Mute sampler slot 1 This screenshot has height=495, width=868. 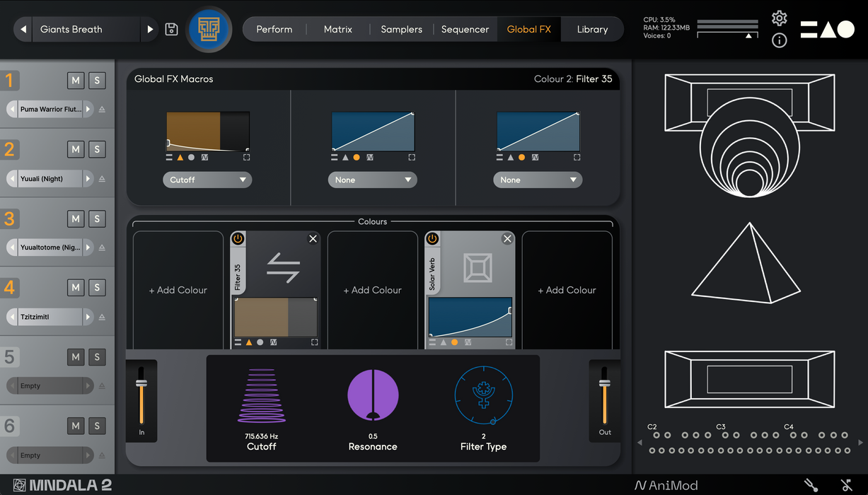(76, 81)
